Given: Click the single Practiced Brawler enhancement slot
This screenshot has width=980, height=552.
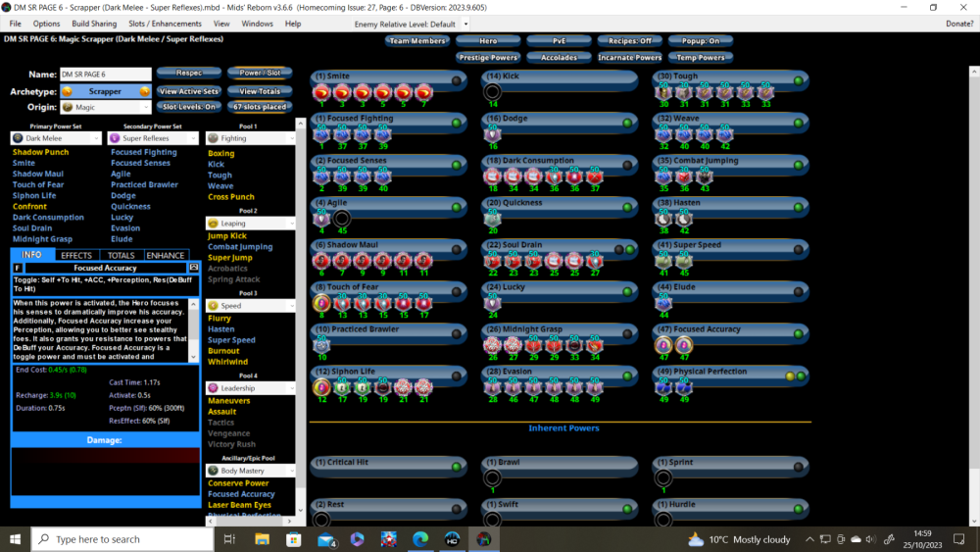Looking at the screenshot, I should 321,345.
